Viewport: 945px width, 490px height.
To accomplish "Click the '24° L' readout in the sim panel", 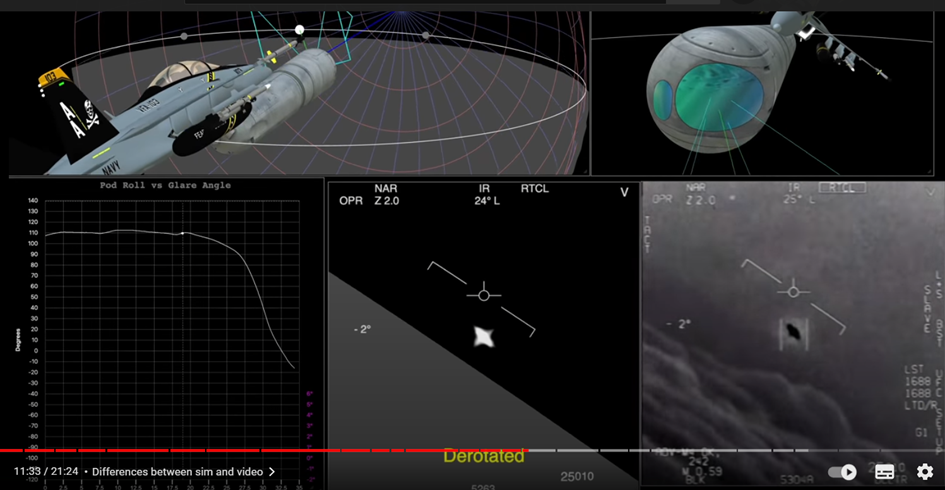I will coord(486,201).
